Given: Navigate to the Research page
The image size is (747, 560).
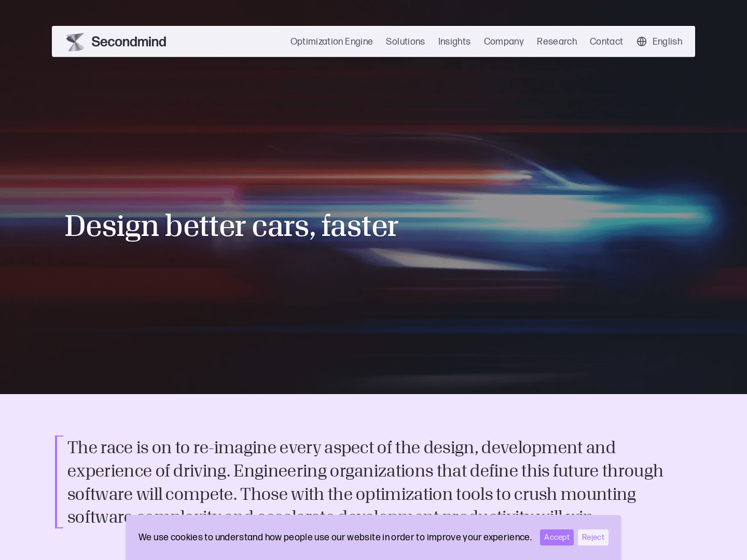Looking at the screenshot, I should click(557, 41).
